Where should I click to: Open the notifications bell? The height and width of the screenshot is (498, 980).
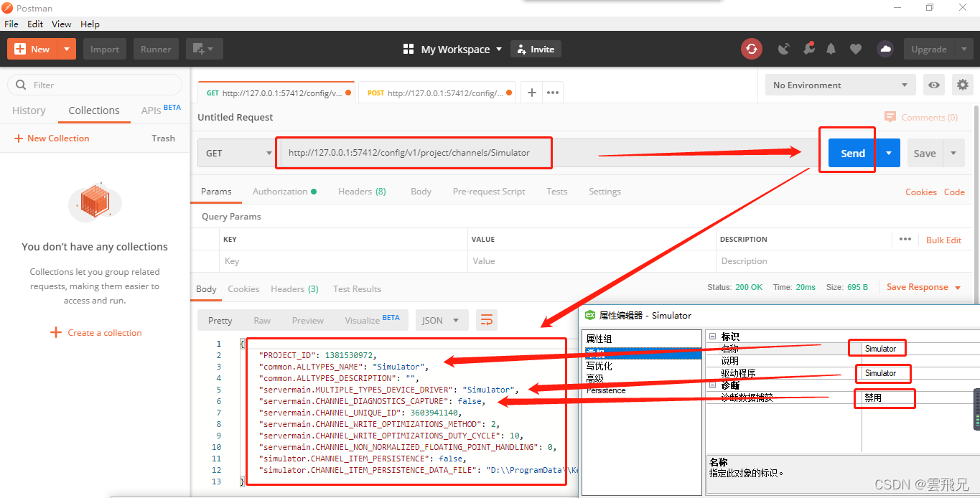click(831, 49)
